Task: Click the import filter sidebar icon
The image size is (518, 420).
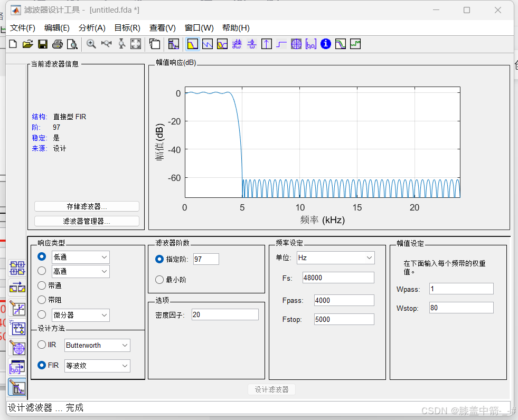Action: pos(18,368)
